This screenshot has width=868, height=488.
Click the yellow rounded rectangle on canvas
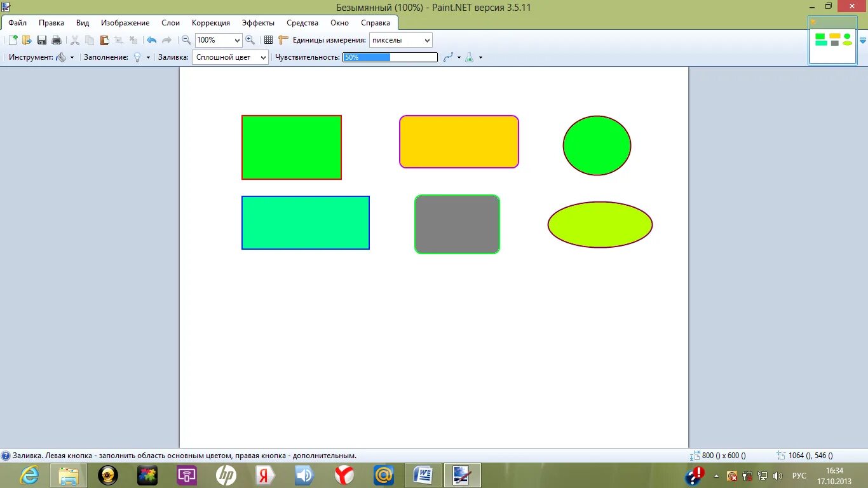459,142
